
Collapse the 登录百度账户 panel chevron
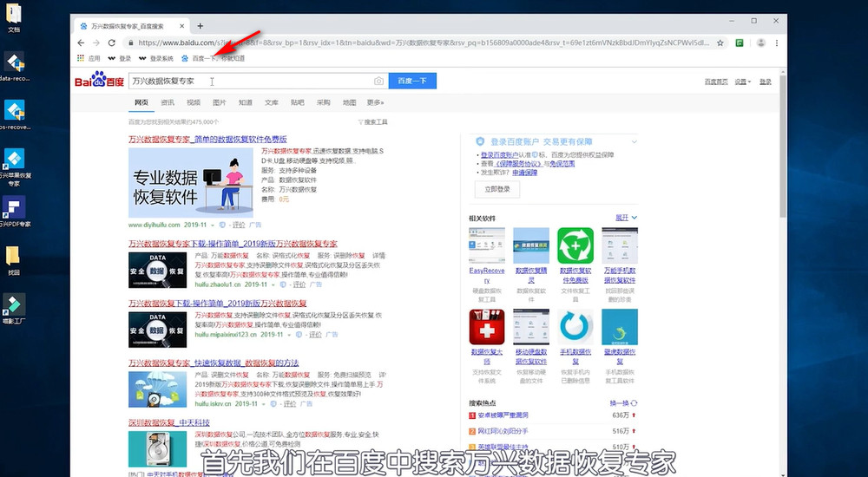click(635, 141)
